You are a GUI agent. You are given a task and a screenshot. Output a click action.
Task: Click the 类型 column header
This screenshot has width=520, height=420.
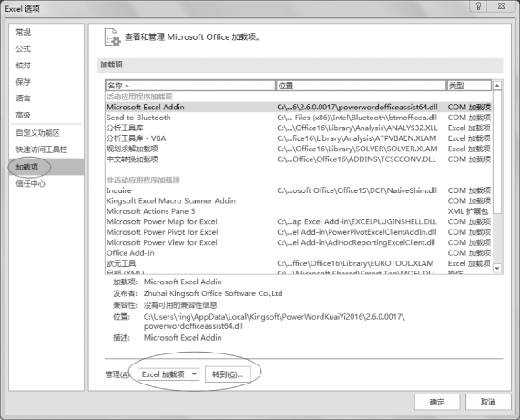click(x=469, y=86)
